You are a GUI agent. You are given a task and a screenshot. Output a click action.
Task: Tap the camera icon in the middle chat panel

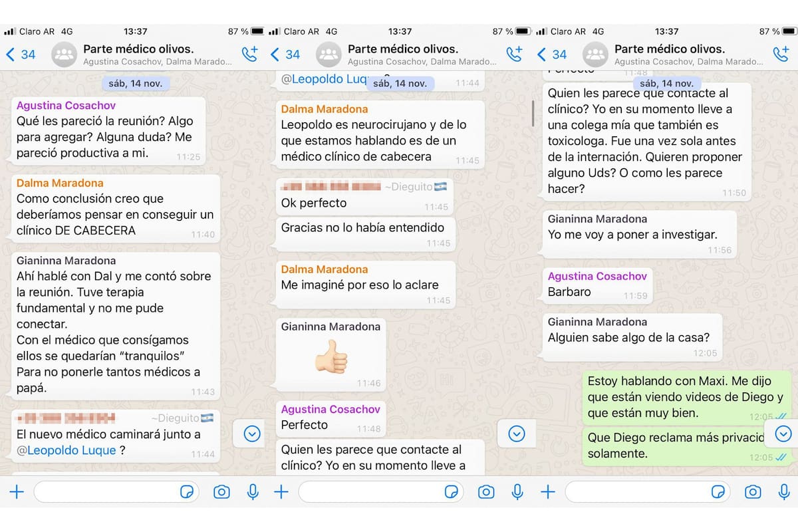pos(486,491)
